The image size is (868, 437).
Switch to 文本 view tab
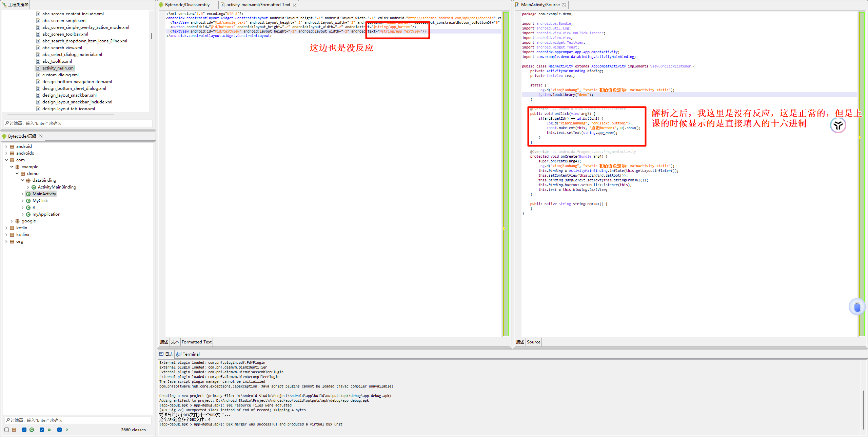[175, 342]
